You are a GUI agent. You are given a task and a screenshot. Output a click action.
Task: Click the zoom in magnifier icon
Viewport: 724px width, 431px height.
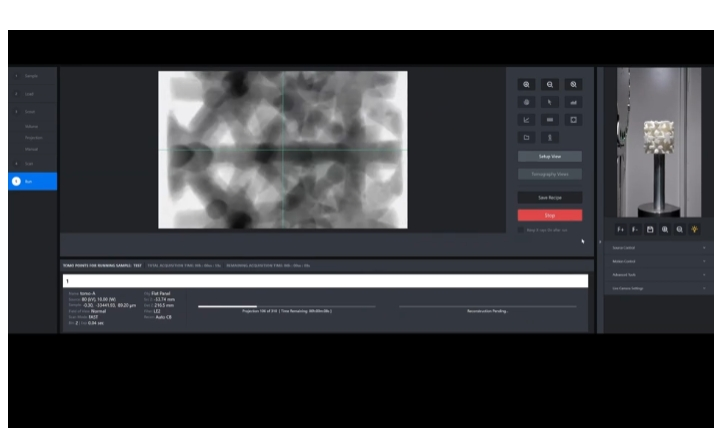pos(526,85)
